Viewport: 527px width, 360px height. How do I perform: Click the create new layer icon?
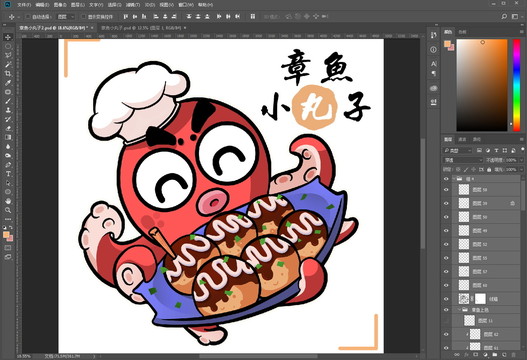504,355
